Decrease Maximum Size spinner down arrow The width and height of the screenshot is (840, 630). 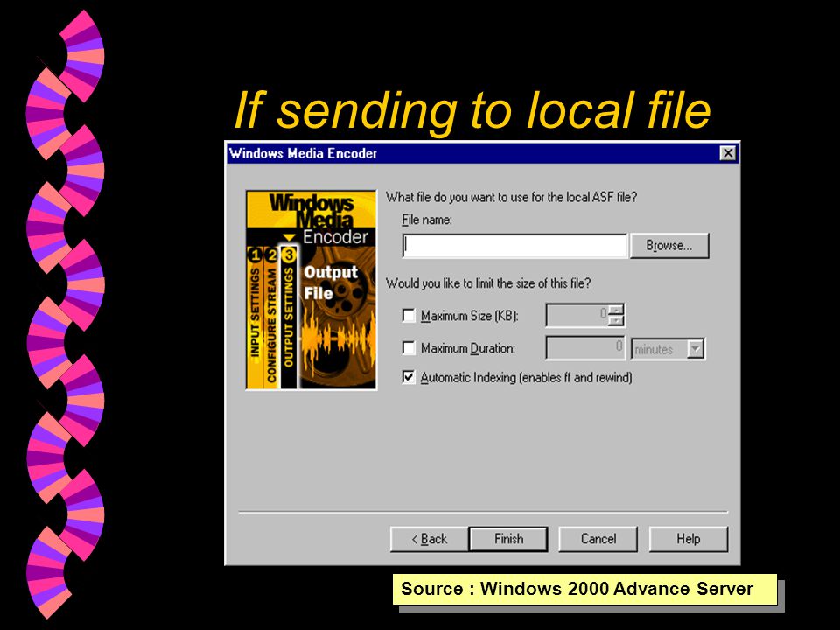[x=616, y=320]
